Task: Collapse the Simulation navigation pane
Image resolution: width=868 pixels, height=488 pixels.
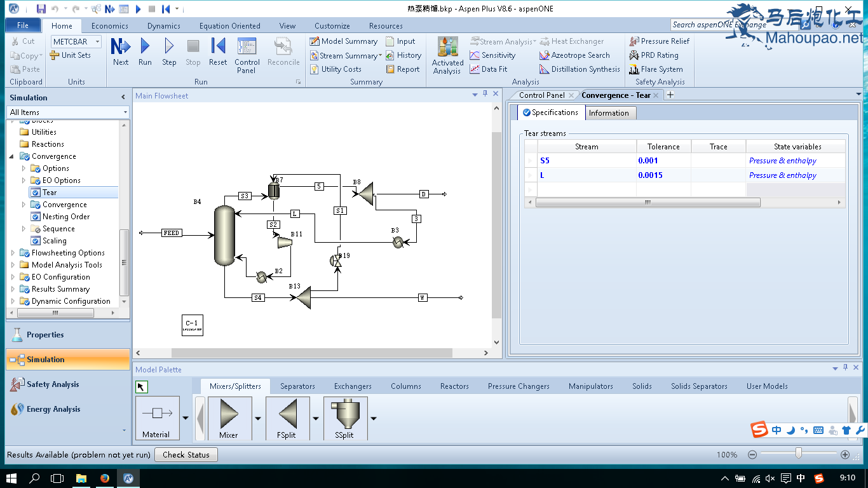Action: click(123, 97)
